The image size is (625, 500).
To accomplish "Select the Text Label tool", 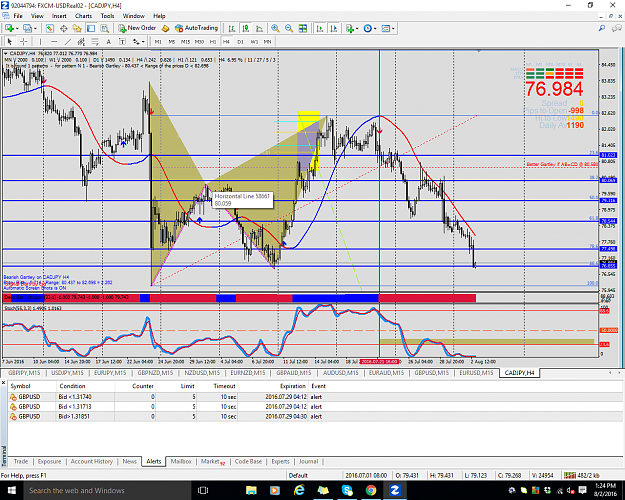I will coord(122,41).
